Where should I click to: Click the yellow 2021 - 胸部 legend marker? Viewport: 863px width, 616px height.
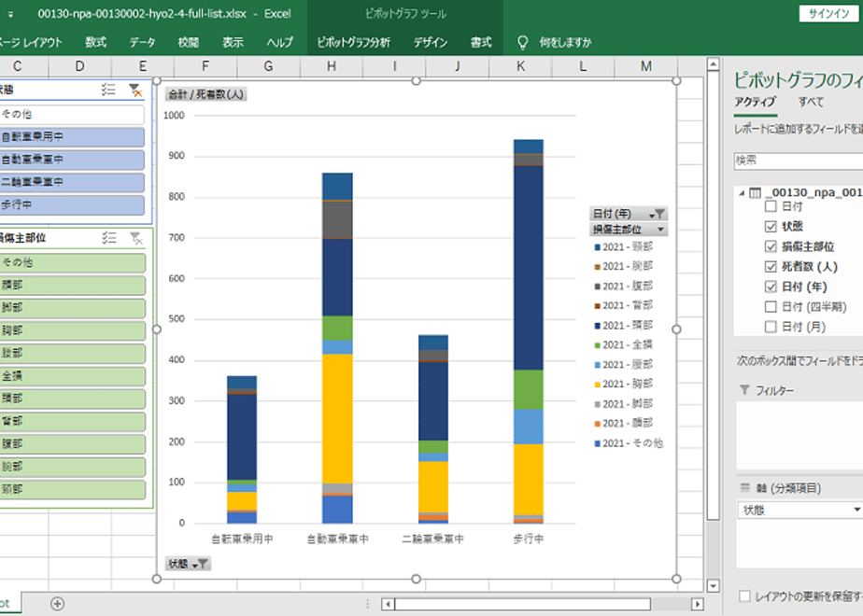[597, 385]
